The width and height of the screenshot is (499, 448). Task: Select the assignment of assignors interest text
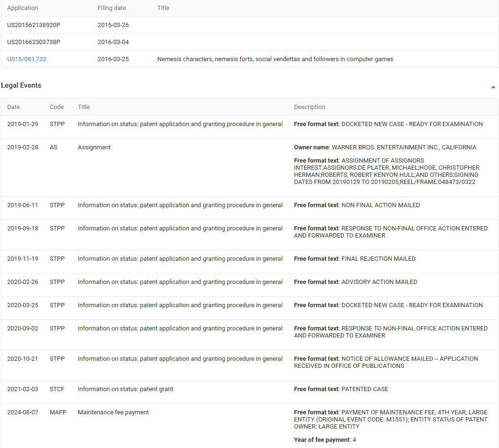pyautogui.click(x=387, y=171)
